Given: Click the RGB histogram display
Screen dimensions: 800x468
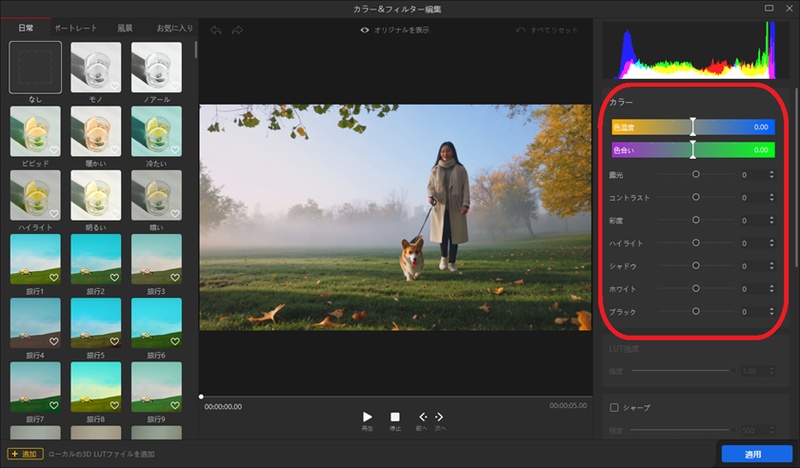Looking at the screenshot, I should click(696, 51).
